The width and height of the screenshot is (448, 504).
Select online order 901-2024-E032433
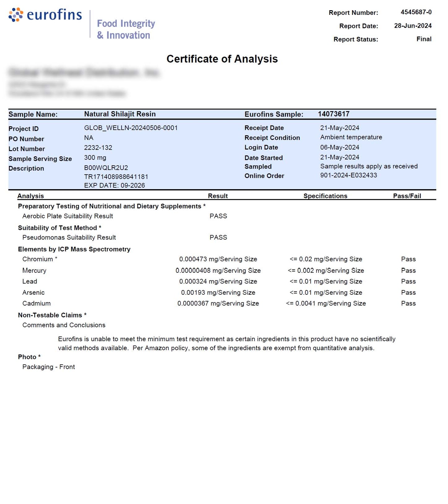coord(348,175)
